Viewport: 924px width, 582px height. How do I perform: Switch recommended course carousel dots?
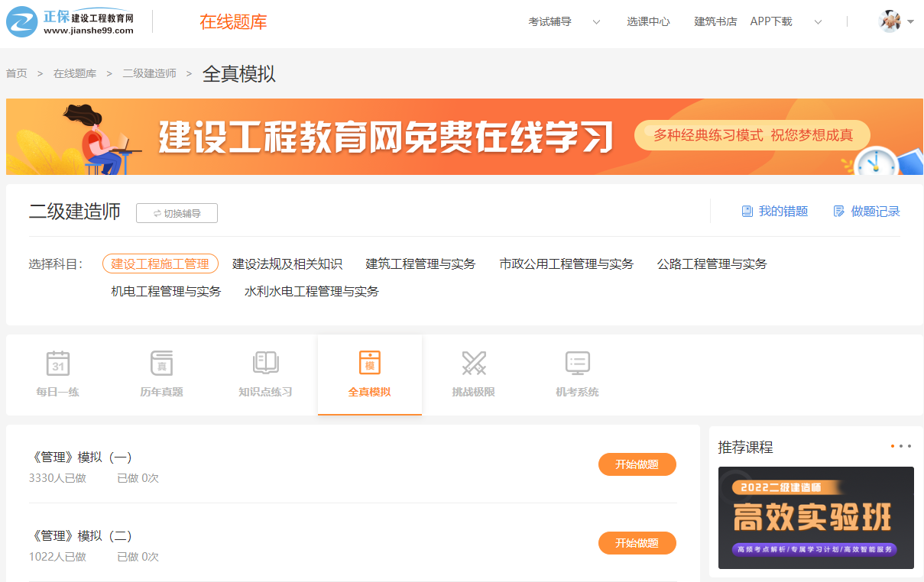[x=901, y=446]
